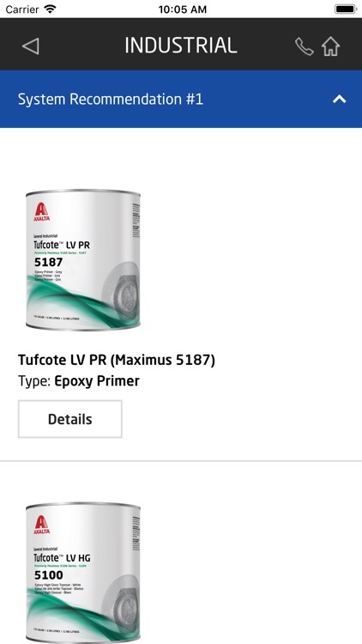Tap the Axalta logo on the 5187 can
This screenshot has height=644, width=362.
[41, 212]
